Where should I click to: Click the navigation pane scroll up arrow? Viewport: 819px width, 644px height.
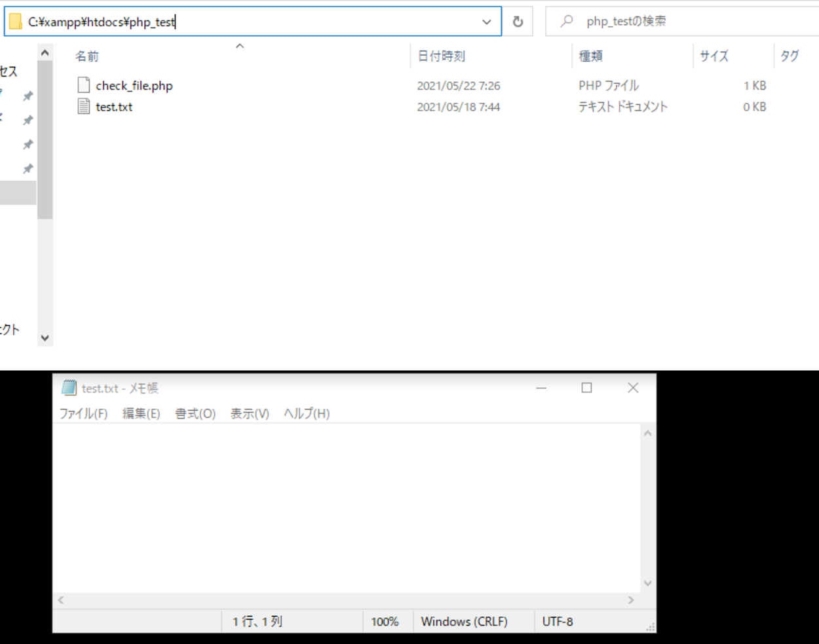45,53
